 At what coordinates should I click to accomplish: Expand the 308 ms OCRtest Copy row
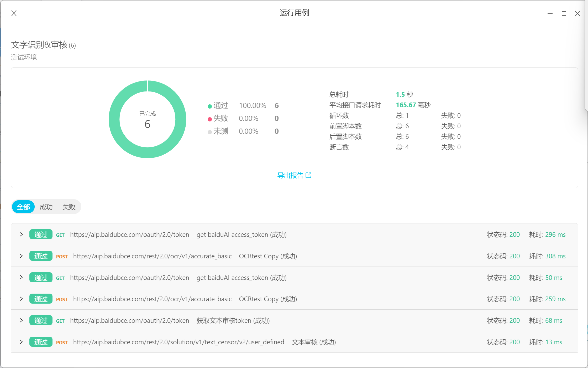click(x=21, y=256)
